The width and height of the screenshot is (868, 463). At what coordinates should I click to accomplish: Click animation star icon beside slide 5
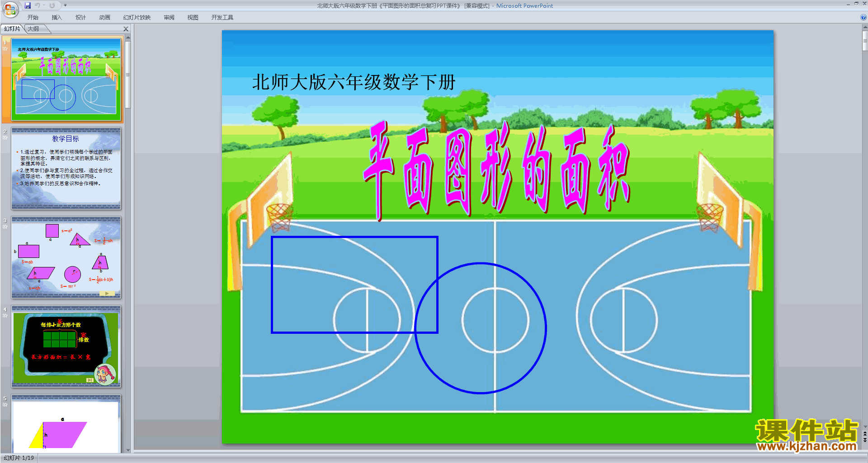(5, 405)
